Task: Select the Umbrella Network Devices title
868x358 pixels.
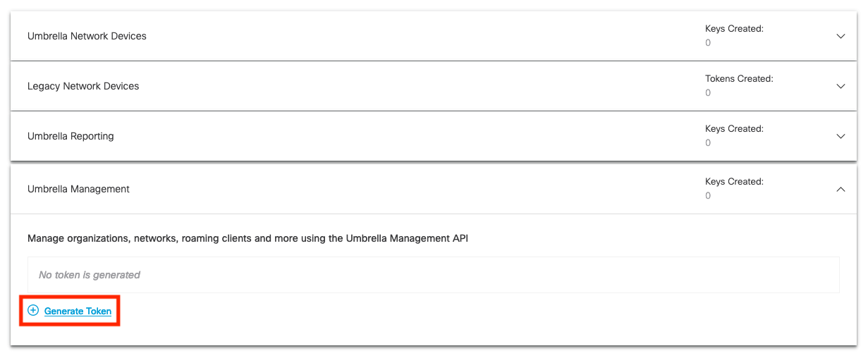Action: (87, 36)
